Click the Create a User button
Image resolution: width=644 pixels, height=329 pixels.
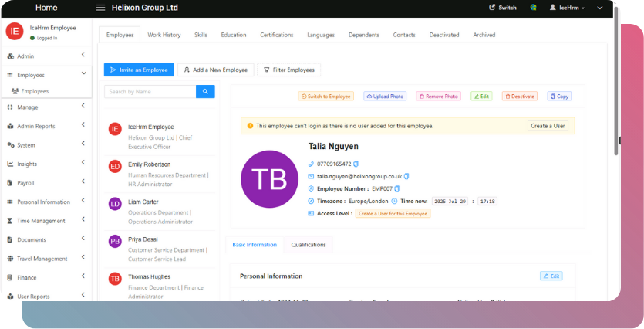548,126
